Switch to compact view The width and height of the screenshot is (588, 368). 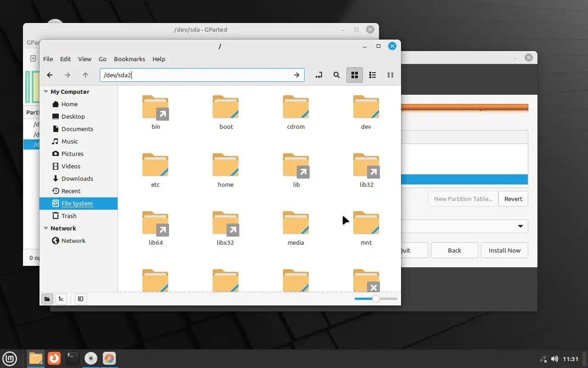[390, 75]
